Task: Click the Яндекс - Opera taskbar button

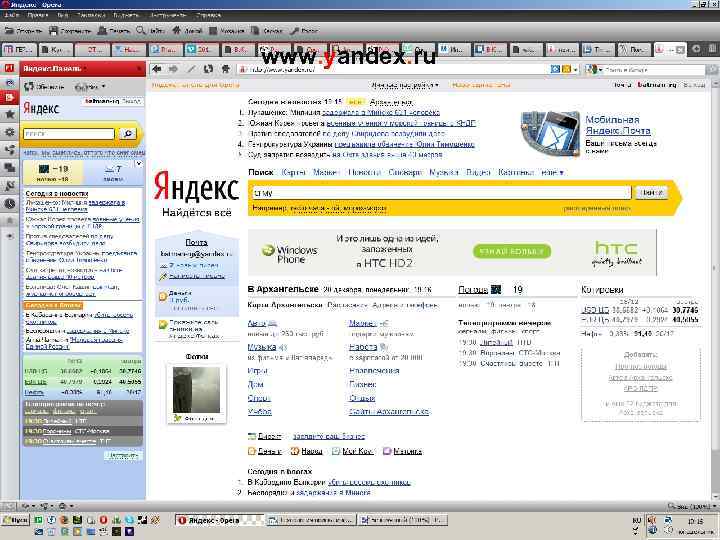Action: coord(219,520)
